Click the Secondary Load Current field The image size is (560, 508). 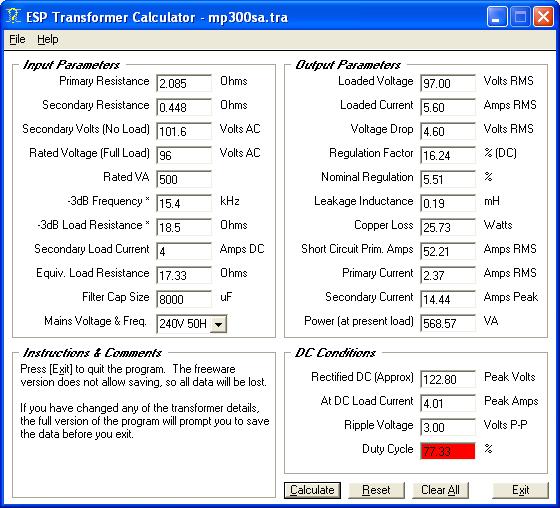coord(184,251)
